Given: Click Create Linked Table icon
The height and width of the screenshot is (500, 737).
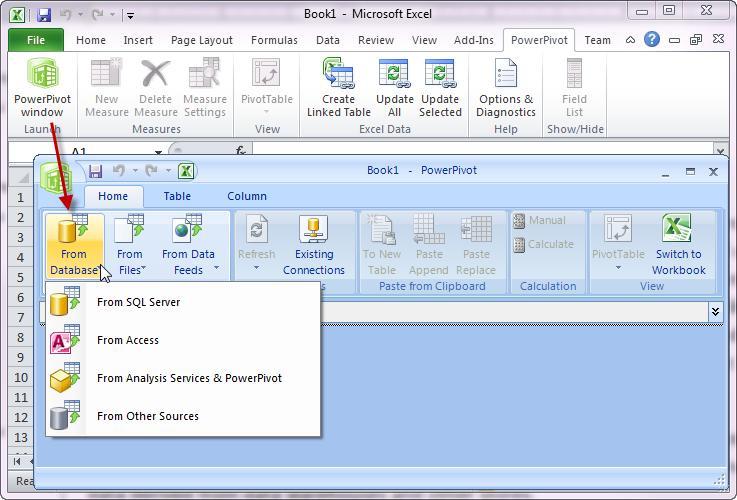Looking at the screenshot, I should tap(338, 88).
